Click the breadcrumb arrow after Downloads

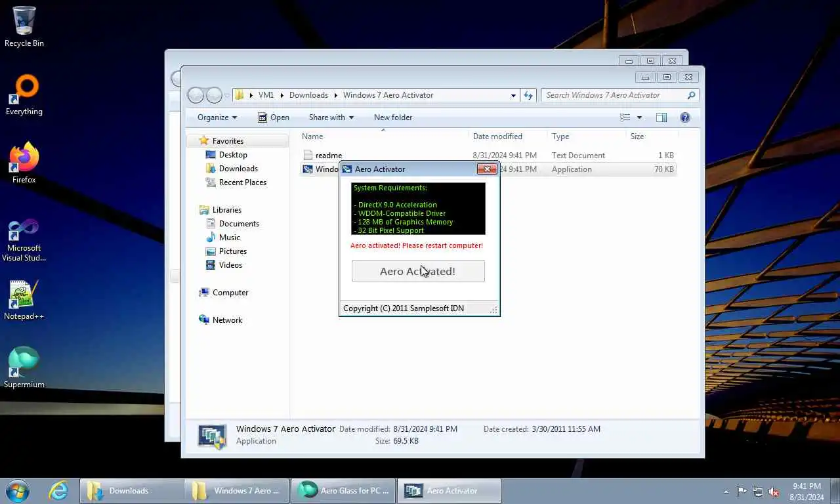pos(335,95)
